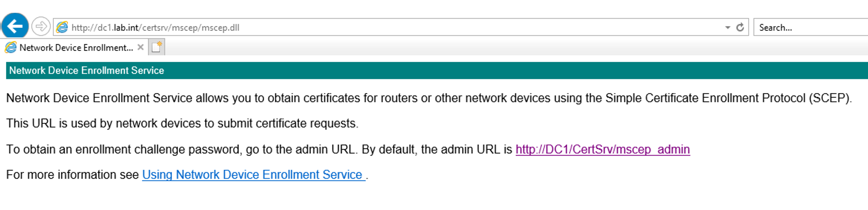868x210 pixels.
Task: Click the 'This URL is used by' sentence
Action: pos(182,123)
